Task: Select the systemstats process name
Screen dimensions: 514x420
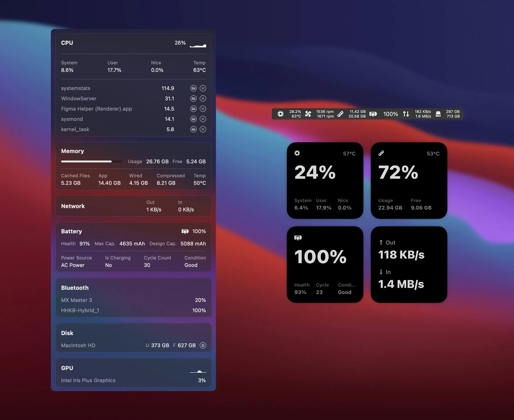Action: [76, 88]
